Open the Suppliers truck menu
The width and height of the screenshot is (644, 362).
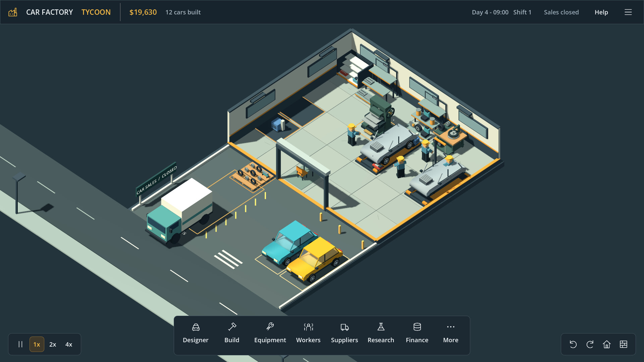tap(344, 334)
